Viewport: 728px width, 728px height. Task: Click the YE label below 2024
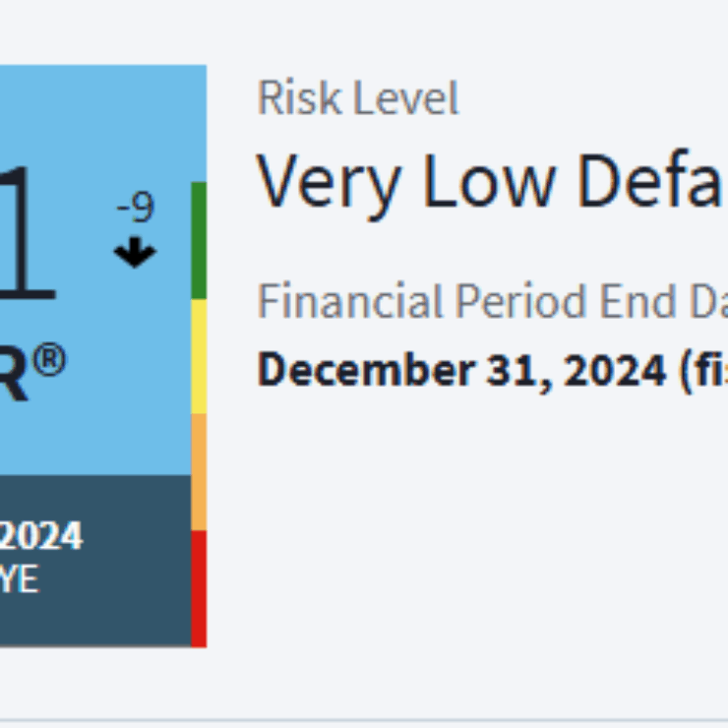(x=20, y=578)
